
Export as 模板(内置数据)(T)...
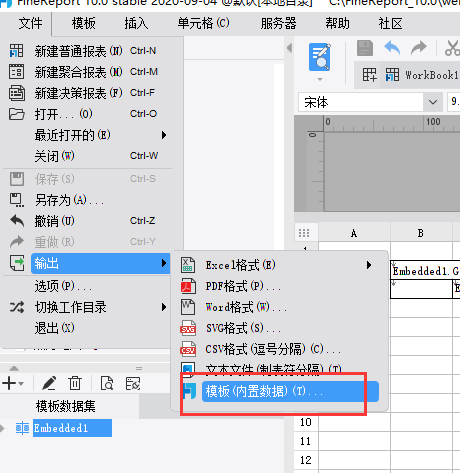[x=290, y=391]
